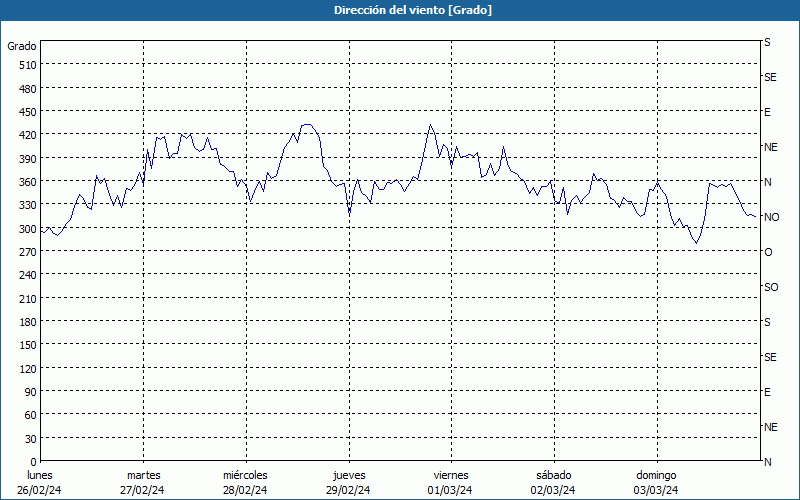Click the 180 degree axis label
The image size is (800, 500).
coord(28,322)
